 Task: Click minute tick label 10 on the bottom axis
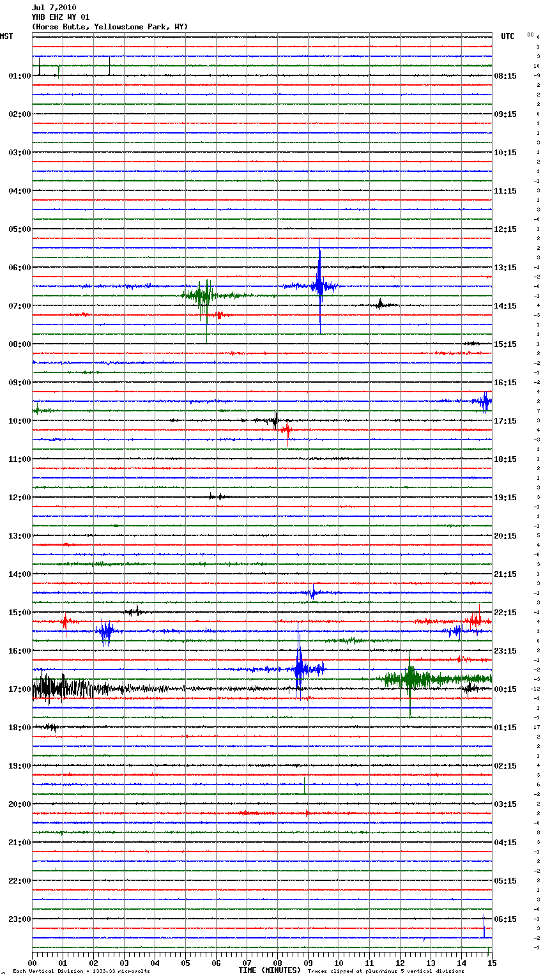click(x=339, y=963)
